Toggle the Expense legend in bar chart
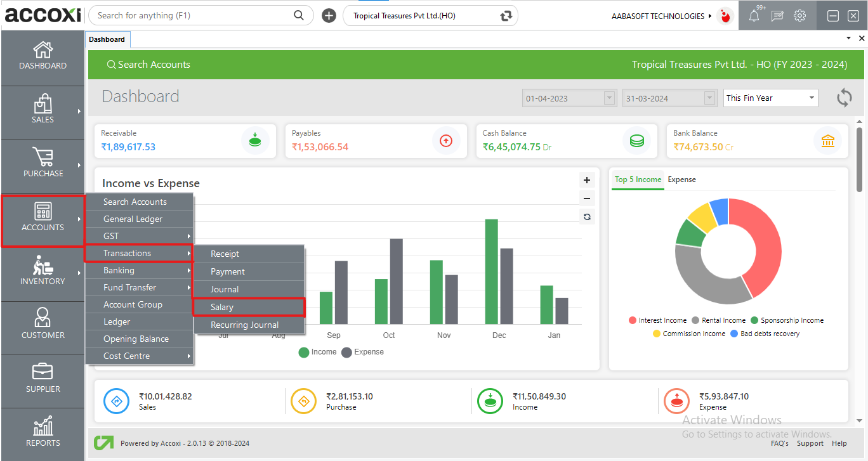This screenshot has height=461, width=868. coord(362,352)
